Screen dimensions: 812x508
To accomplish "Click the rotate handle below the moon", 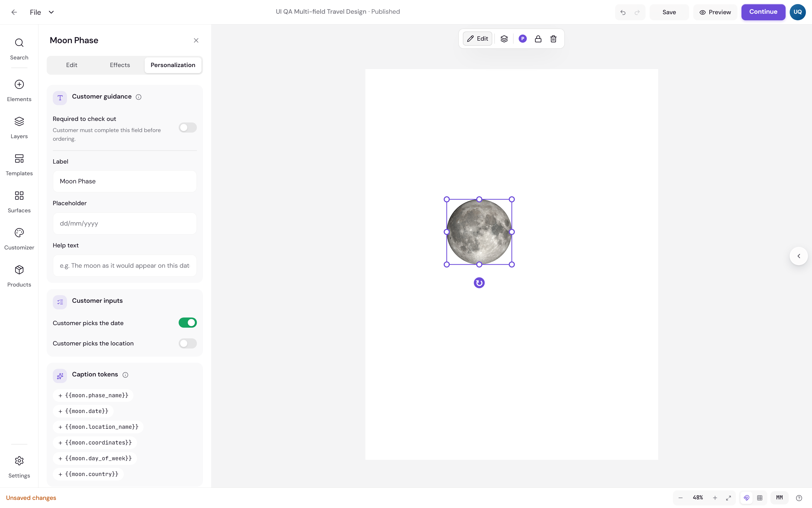I will tap(479, 283).
